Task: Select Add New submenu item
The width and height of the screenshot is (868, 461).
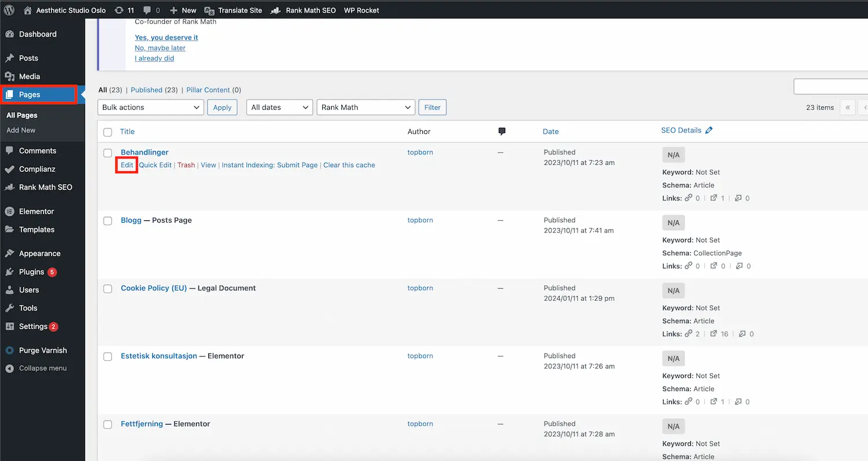Action: pyautogui.click(x=21, y=130)
